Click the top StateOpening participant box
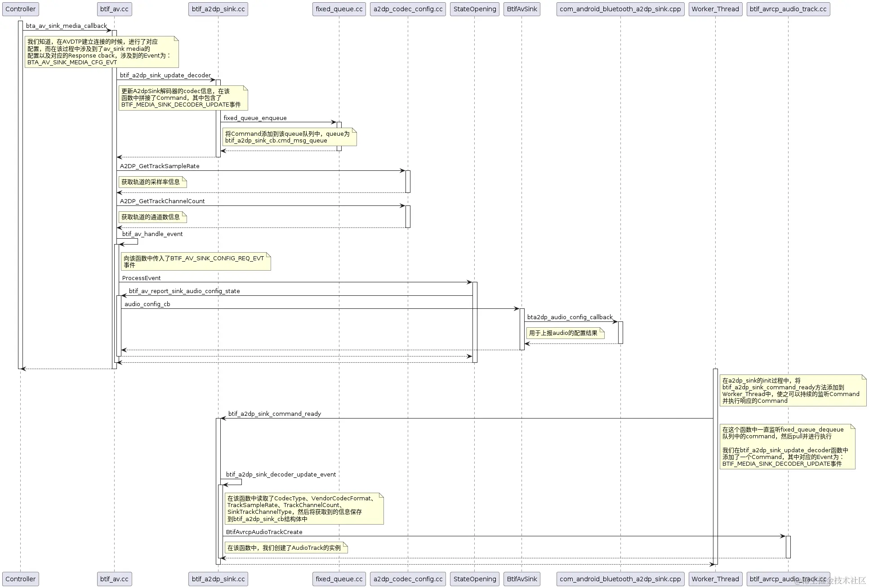 [x=474, y=9]
